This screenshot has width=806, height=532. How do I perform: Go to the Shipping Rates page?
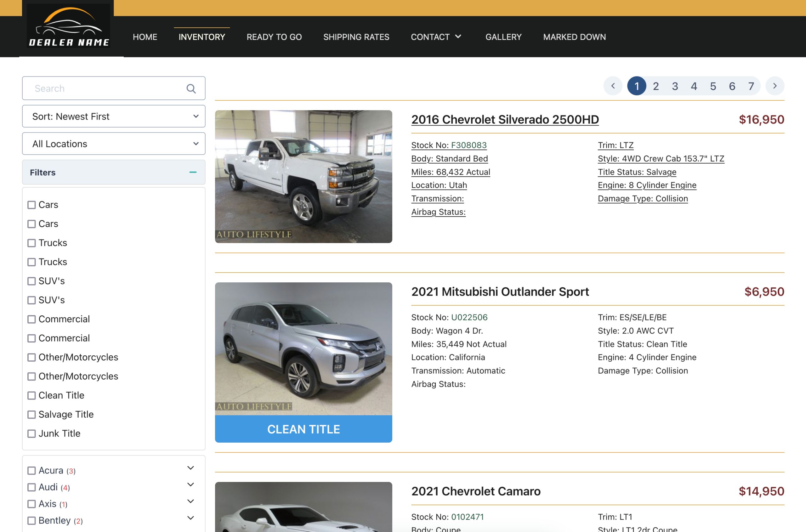tap(356, 37)
